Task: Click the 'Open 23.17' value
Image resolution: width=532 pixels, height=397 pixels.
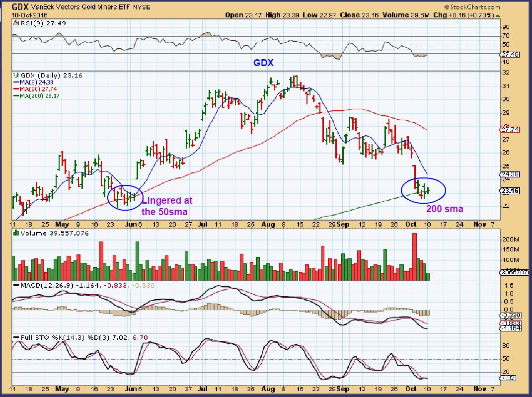Action: 242,15
